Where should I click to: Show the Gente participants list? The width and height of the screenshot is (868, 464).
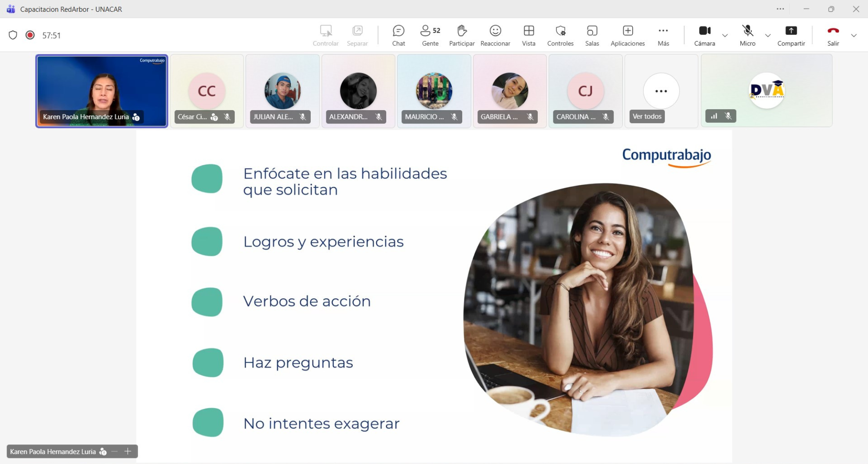430,35
